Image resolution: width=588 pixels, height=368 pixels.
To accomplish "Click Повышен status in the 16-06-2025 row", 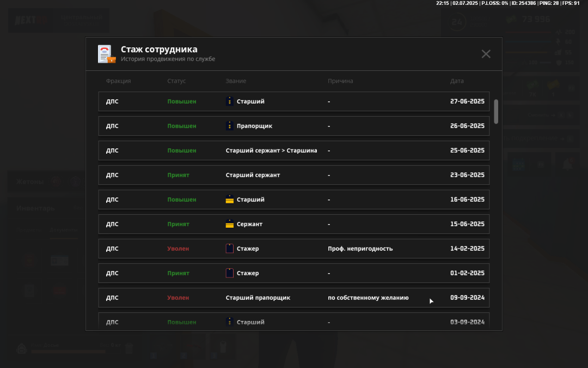I will tap(182, 200).
